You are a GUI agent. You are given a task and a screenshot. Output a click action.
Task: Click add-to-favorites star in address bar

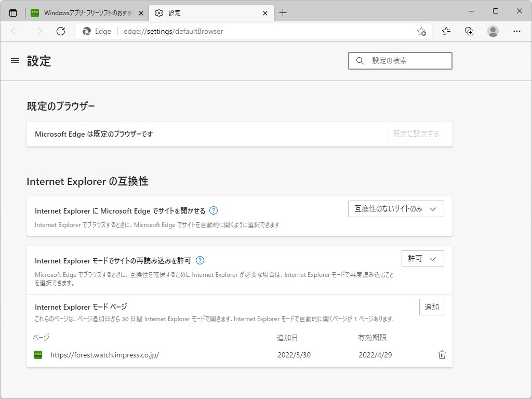tap(422, 31)
